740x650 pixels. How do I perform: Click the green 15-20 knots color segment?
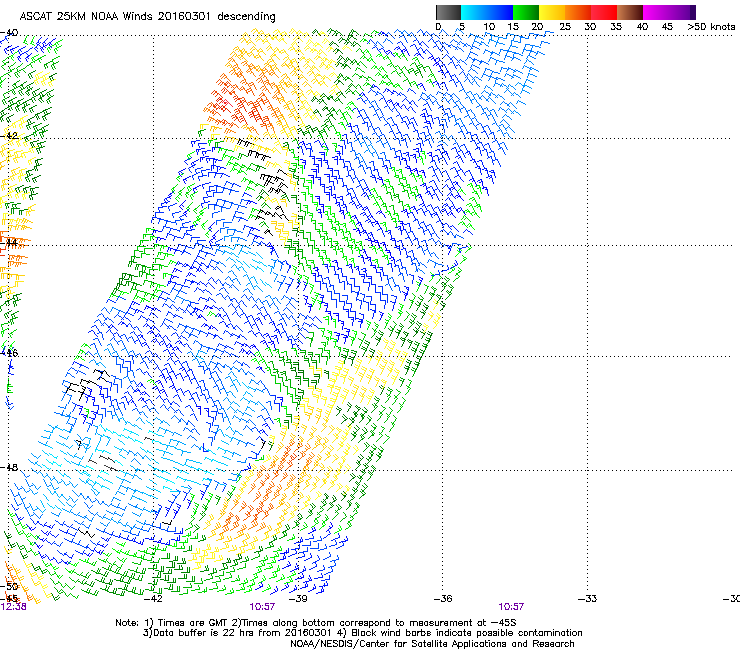(526, 12)
